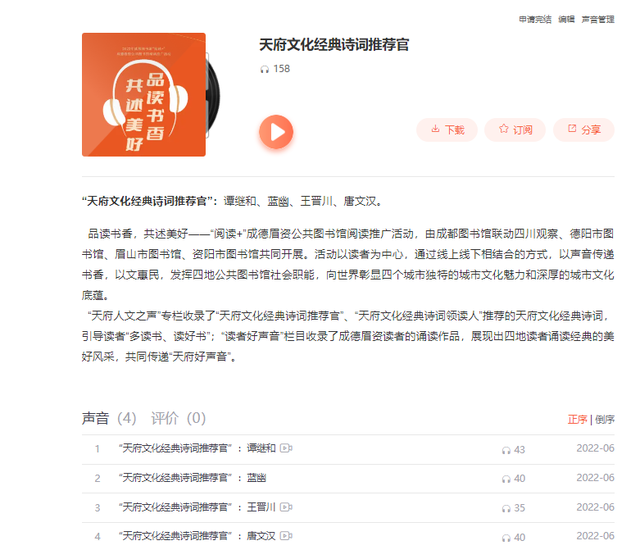Click the 订阅 subscribe button
This screenshot has width=640, height=559.
pyautogui.click(x=515, y=130)
